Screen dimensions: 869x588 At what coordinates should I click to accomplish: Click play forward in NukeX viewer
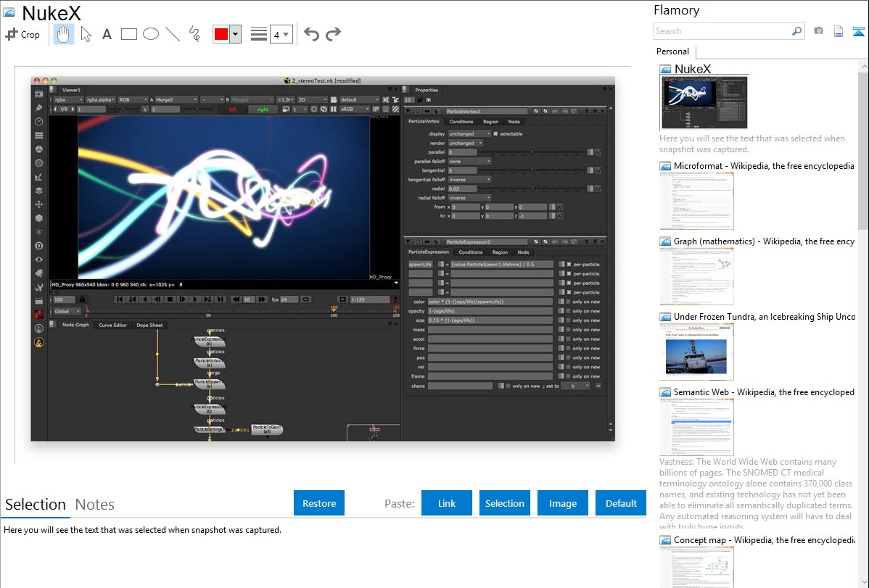click(194, 299)
